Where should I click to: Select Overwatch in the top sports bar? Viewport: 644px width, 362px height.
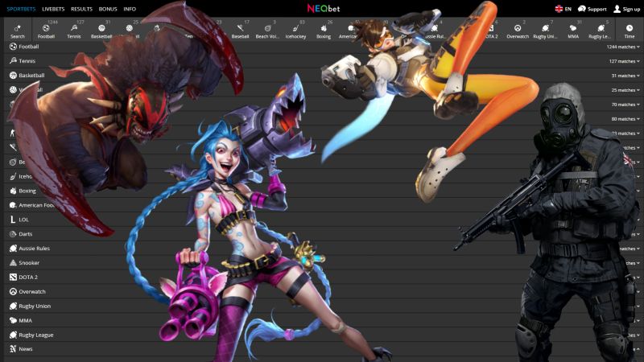point(518,31)
